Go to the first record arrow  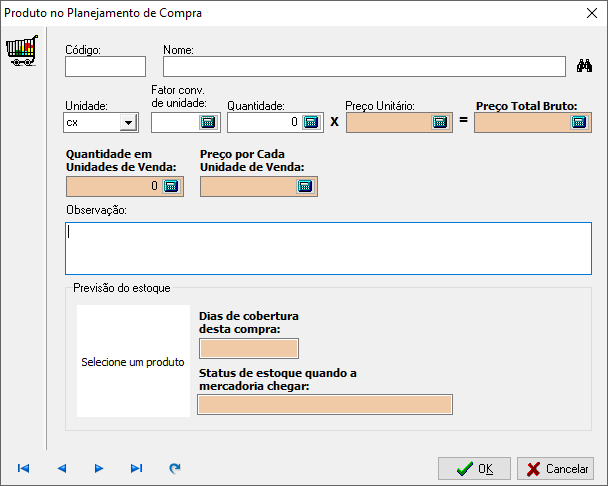tap(23, 468)
